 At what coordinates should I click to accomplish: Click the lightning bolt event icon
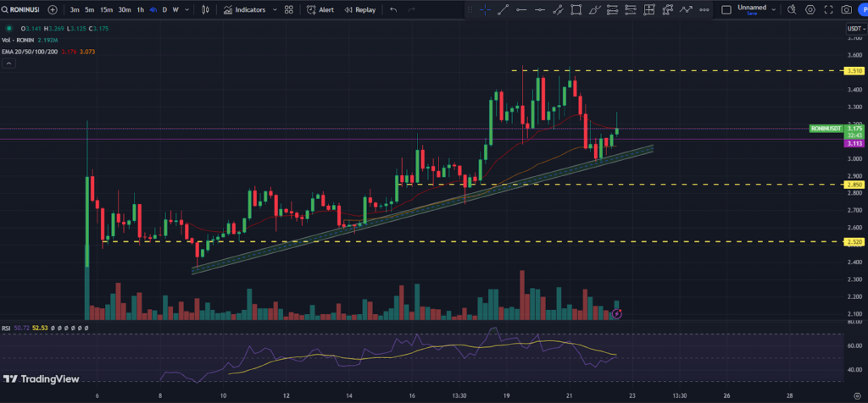point(617,314)
